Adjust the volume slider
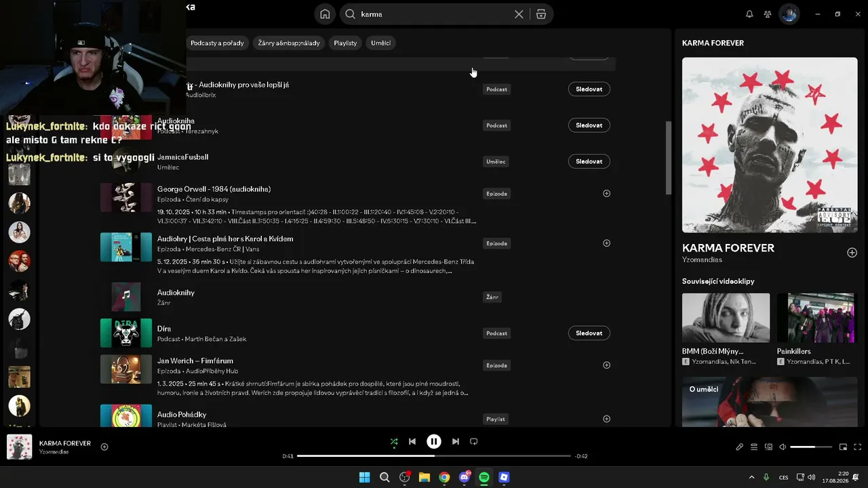This screenshot has height=488, width=868. point(811,447)
